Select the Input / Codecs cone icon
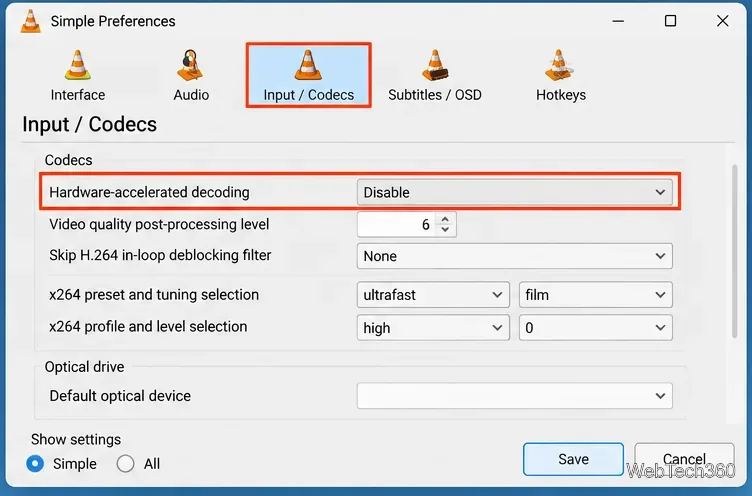Screen dimensions: 752x496 tap(308, 65)
